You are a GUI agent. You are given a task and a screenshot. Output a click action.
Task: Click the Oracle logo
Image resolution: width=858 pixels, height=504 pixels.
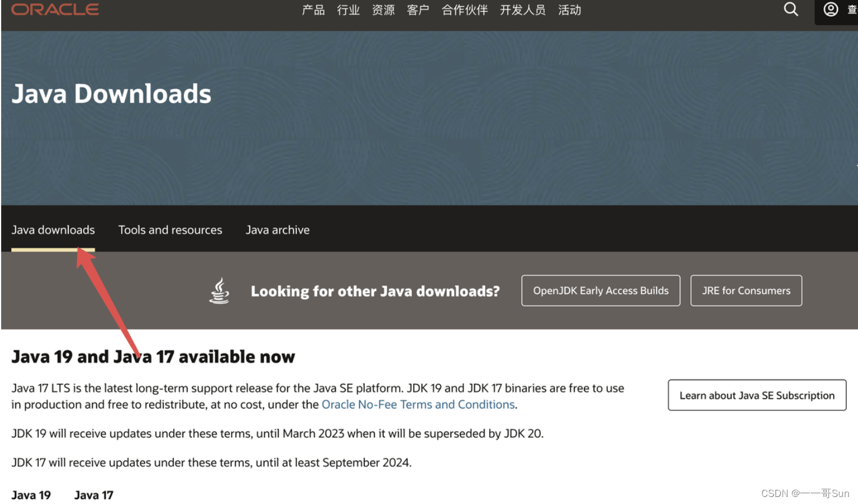pyautogui.click(x=55, y=9)
